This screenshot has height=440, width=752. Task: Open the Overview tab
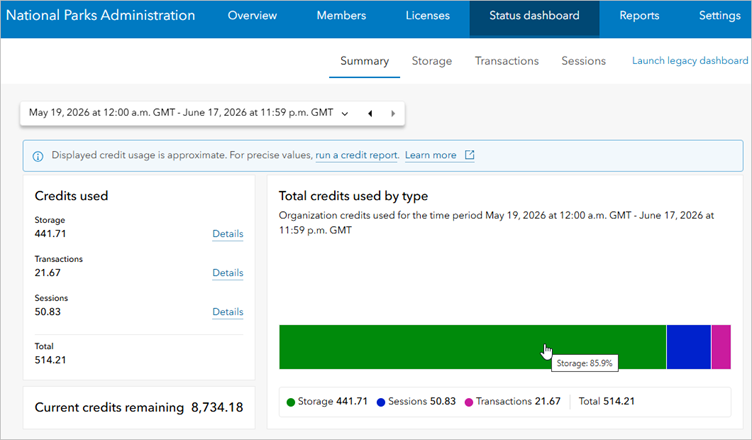tap(252, 15)
